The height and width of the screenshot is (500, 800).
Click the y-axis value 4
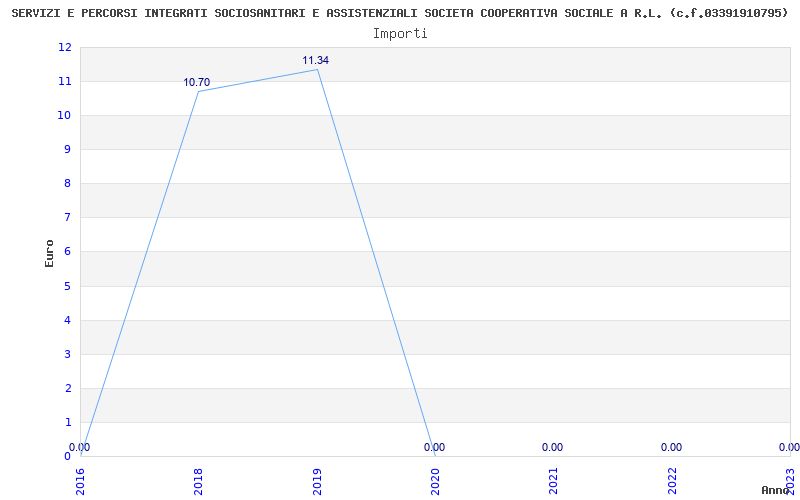[68, 320]
